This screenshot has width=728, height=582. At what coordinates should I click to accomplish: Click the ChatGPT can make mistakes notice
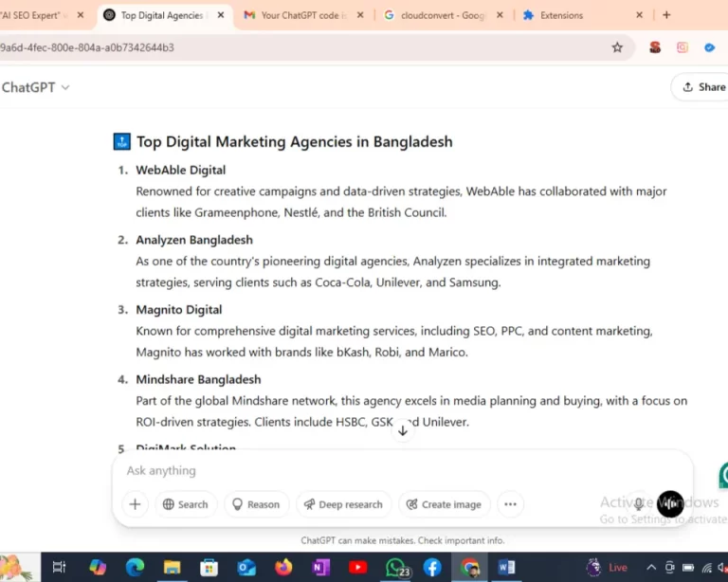point(403,540)
